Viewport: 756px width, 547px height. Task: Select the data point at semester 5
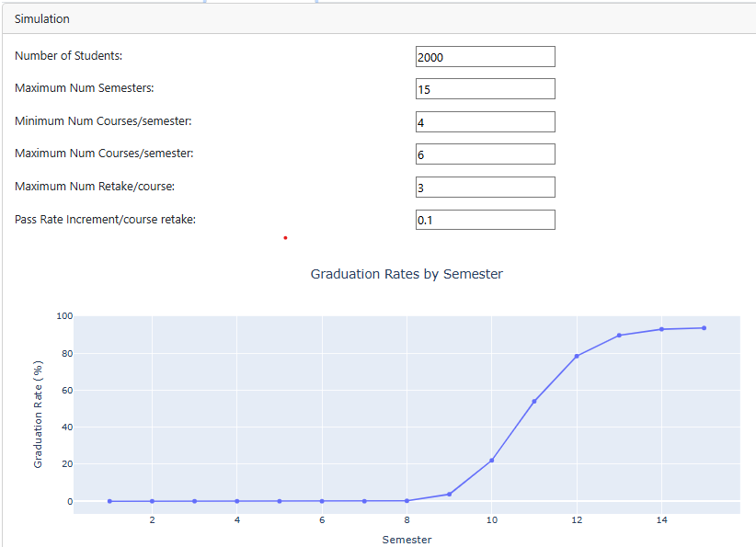tap(280, 501)
